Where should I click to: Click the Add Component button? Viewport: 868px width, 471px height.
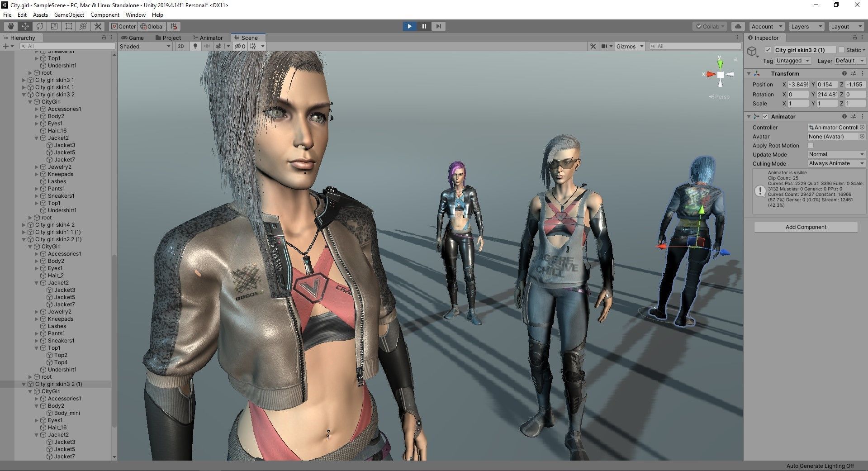click(806, 227)
